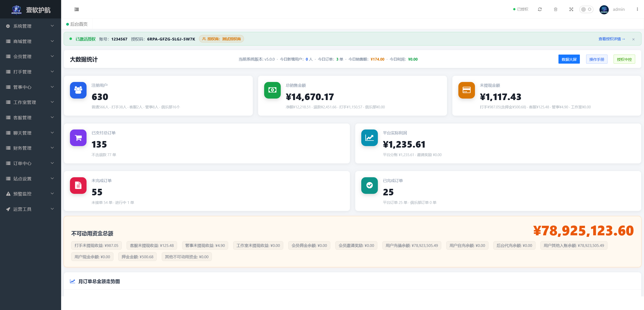Expand 打手管理 chevron

(52, 72)
